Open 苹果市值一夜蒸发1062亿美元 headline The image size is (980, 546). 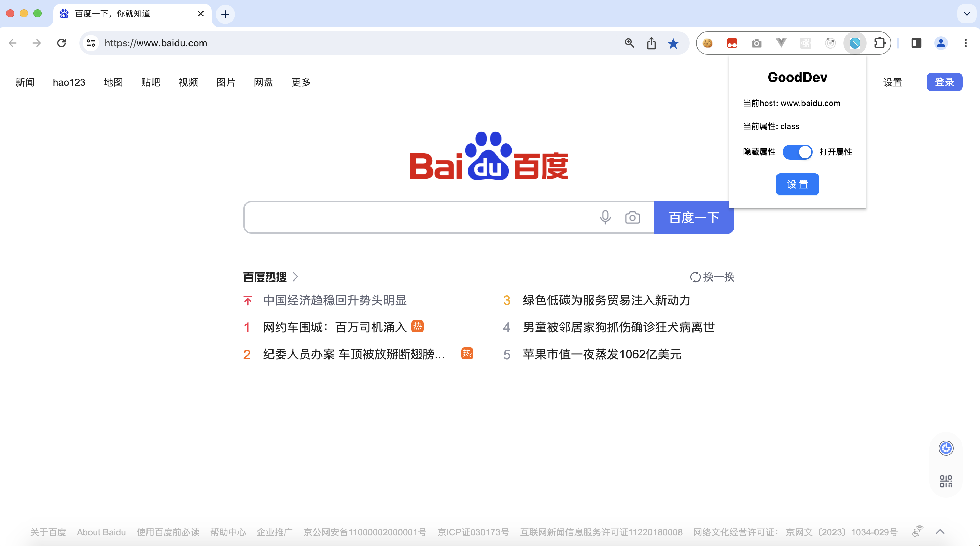[x=602, y=354]
